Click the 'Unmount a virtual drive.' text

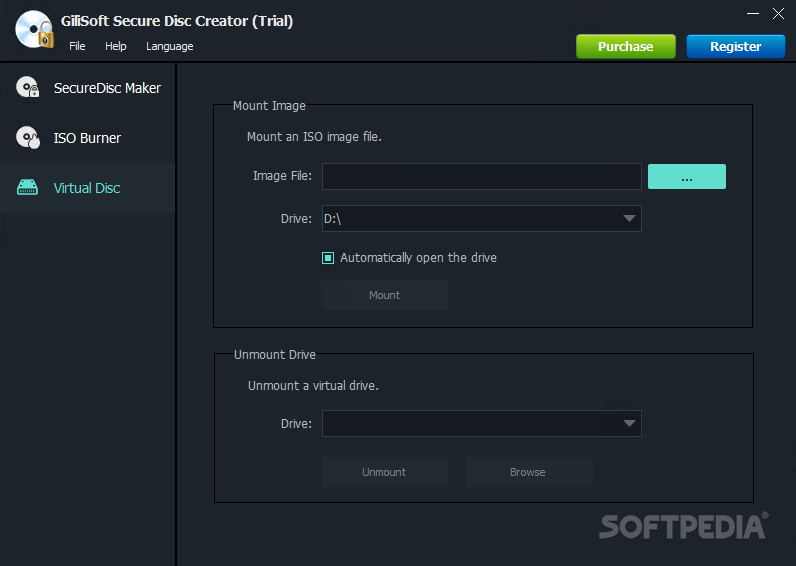click(x=313, y=386)
